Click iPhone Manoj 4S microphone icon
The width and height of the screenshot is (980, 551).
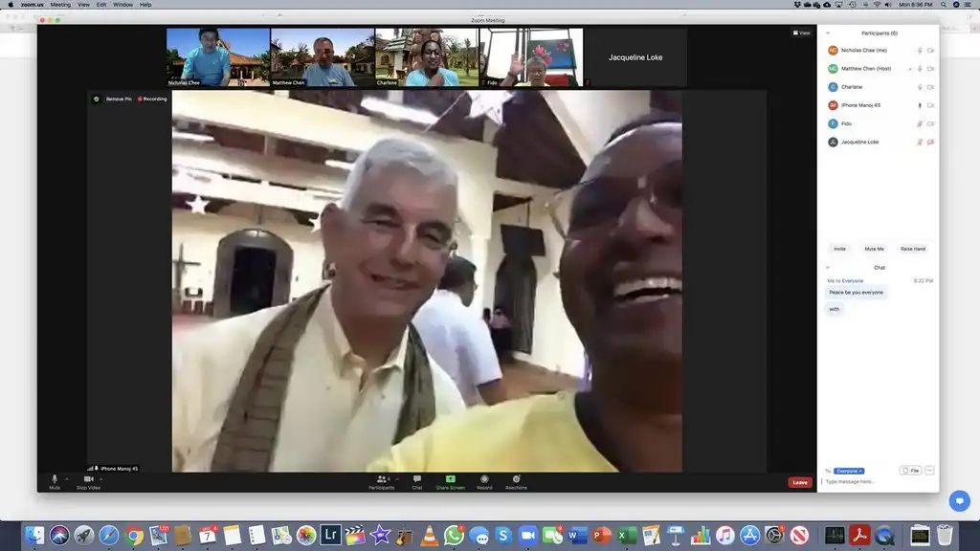(x=920, y=105)
